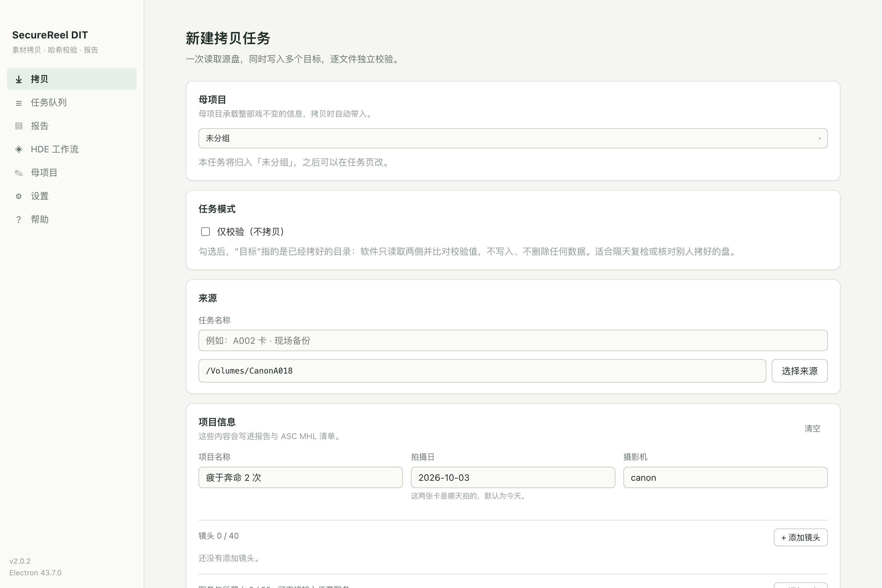This screenshot has width=882, height=588.
Task: Click the download arrow icon beside 拷贝
Action: click(x=19, y=79)
